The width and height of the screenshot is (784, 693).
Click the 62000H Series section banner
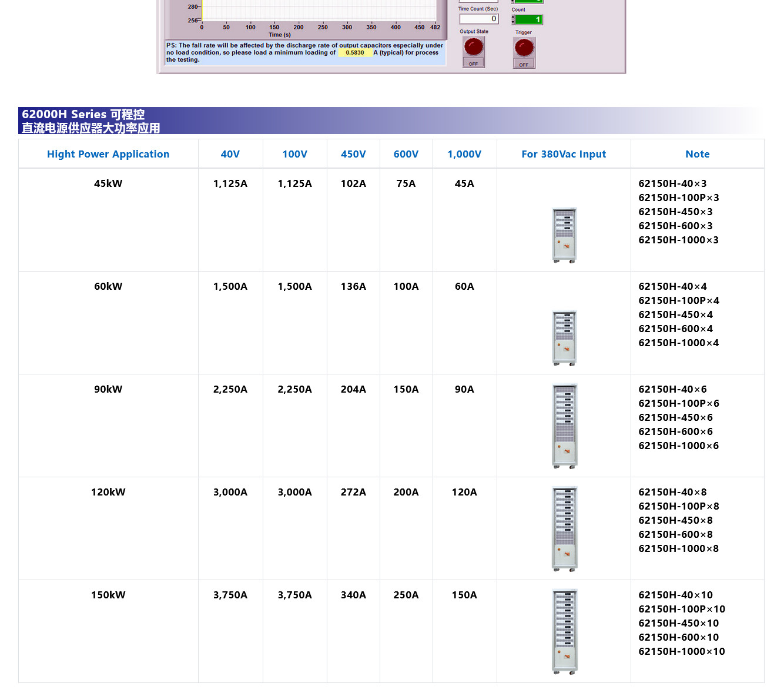(91, 121)
